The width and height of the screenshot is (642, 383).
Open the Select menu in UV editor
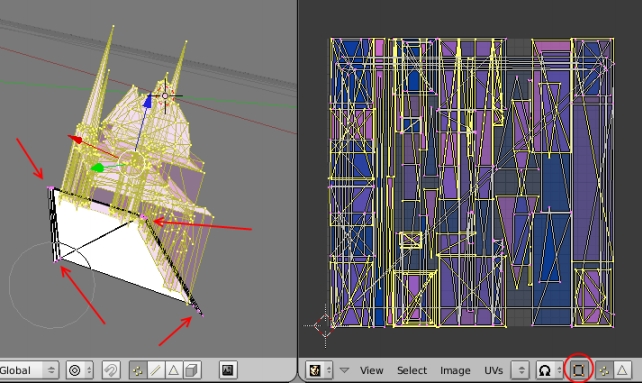click(x=411, y=370)
